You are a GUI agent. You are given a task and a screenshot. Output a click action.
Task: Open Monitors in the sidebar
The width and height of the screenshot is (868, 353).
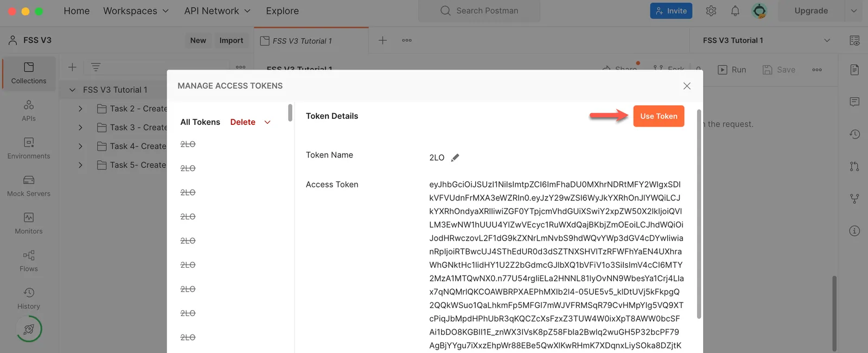tap(29, 223)
